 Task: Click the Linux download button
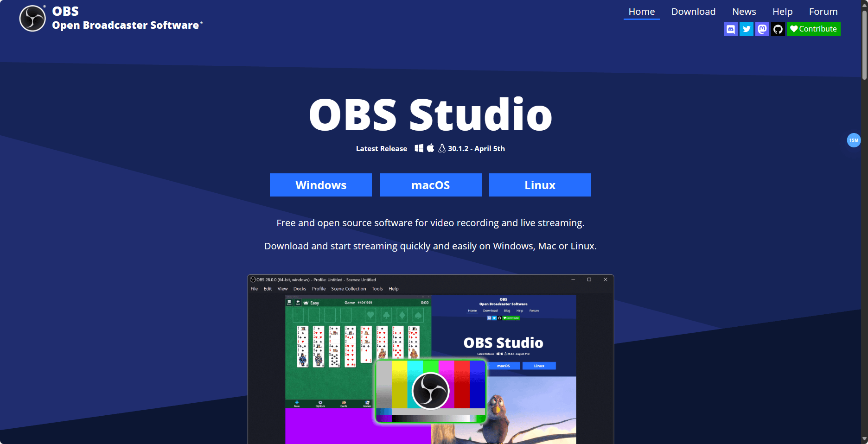point(540,185)
